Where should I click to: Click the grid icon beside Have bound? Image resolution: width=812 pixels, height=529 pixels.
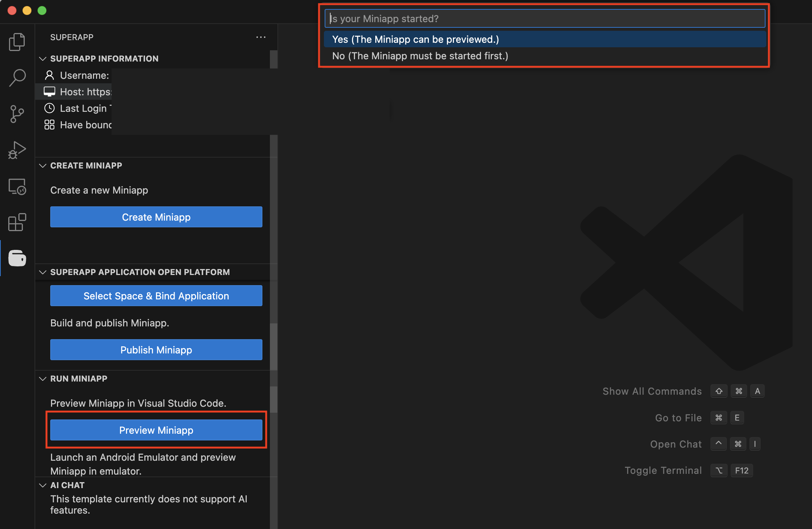[49, 125]
